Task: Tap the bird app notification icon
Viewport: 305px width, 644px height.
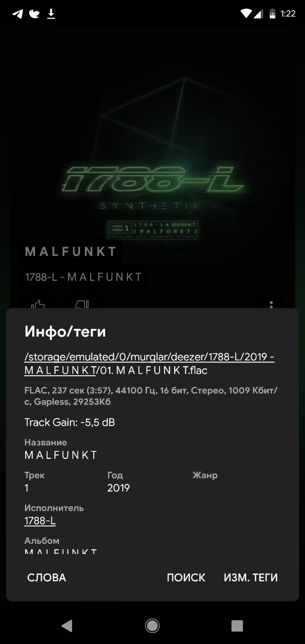Action: click(34, 14)
